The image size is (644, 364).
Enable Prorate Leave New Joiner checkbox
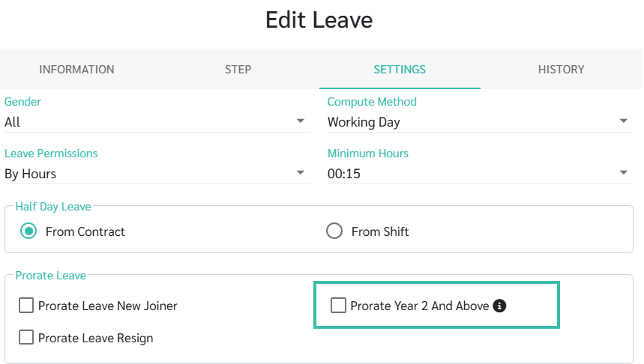(27, 306)
